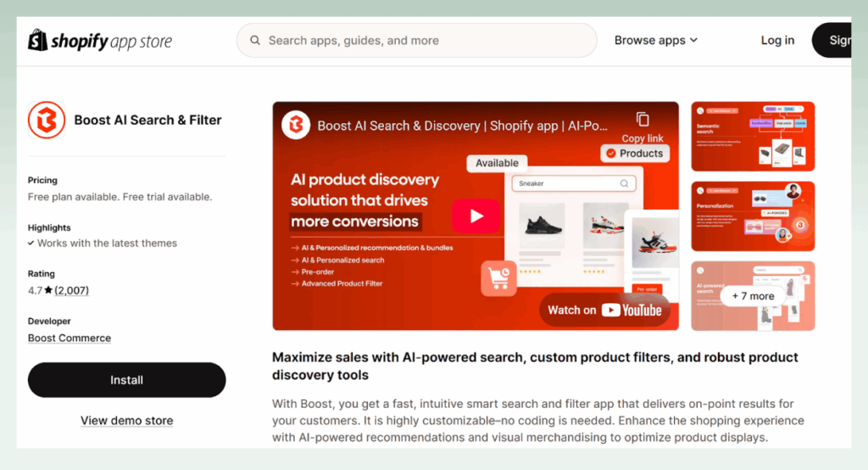
Task: Open the Boost Commerce developer link
Action: [x=70, y=339]
